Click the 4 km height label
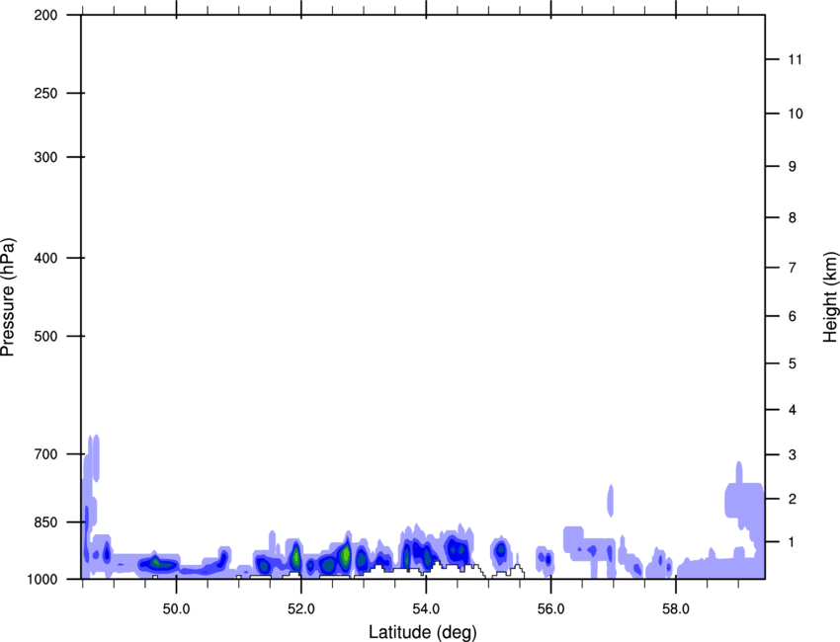Viewport: 840px width, 642px height. pyautogui.click(x=793, y=410)
